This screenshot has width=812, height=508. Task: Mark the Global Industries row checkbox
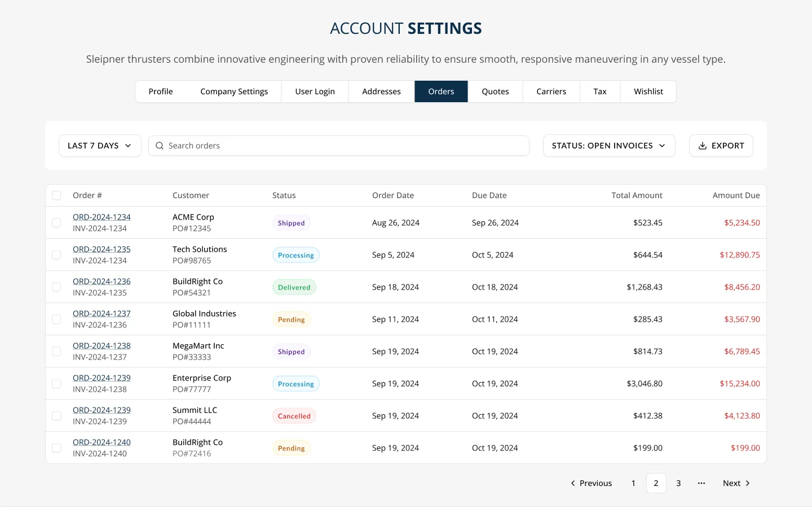pyautogui.click(x=56, y=319)
